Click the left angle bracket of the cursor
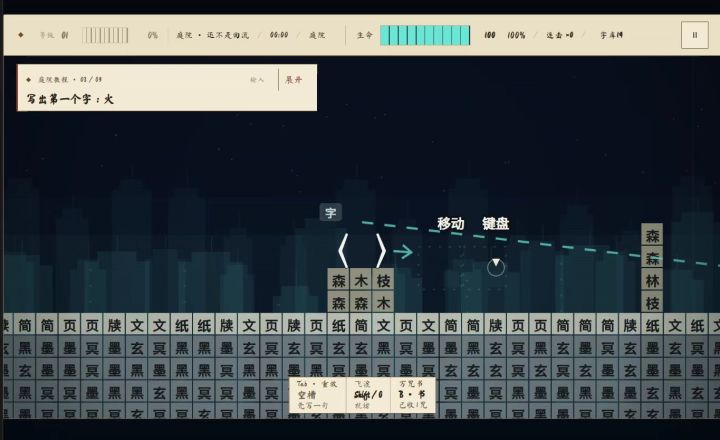The height and width of the screenshot is (440, 720). (343, 251)
